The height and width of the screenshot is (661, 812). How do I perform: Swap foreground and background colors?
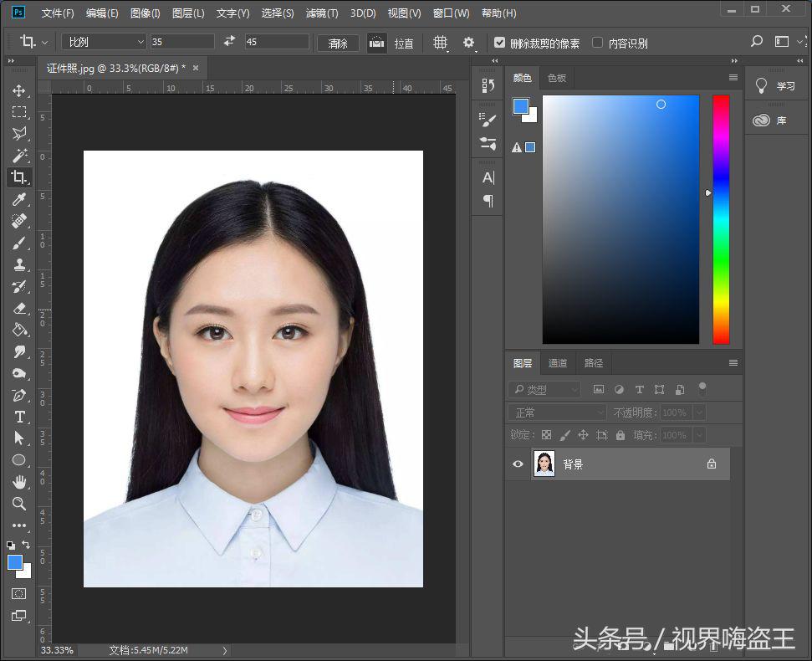26,545
